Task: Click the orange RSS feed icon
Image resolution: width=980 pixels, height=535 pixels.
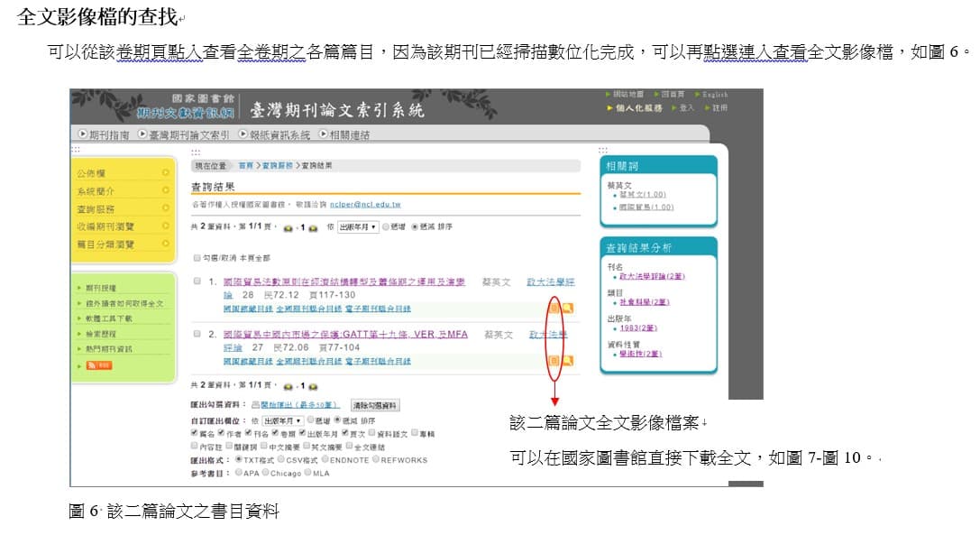Action: [99, 364]
